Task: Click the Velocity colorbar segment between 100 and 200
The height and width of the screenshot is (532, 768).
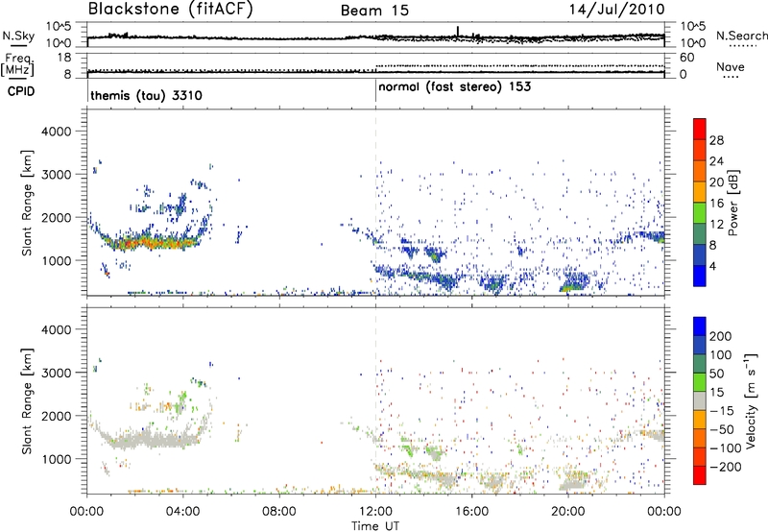Action: click(x=700, y=345)
